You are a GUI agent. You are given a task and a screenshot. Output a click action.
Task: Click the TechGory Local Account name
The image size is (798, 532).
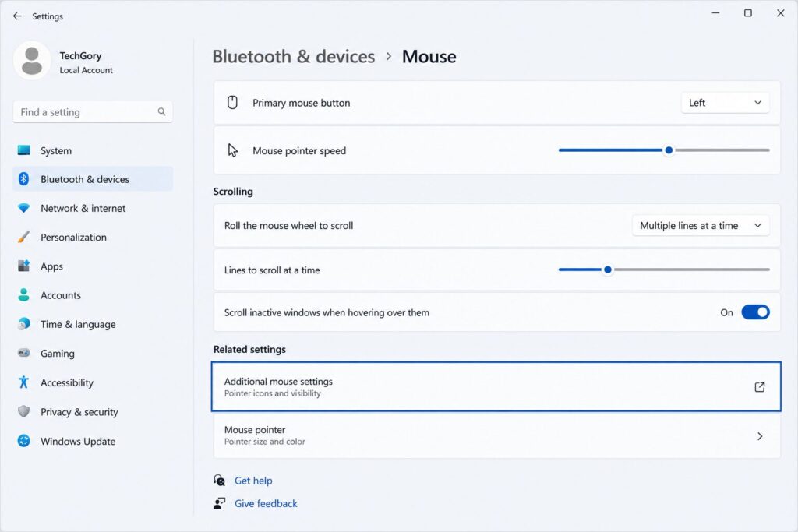(x=86, y=62)
